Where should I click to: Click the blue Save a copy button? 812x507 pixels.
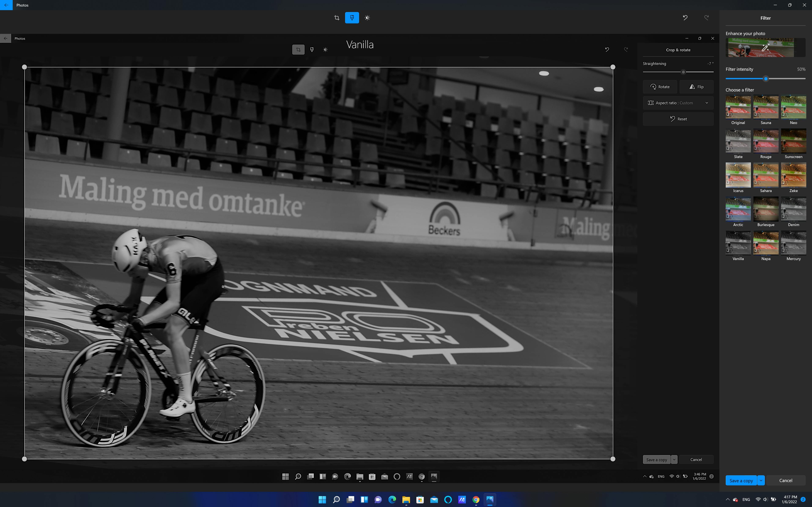click(x=741, y=480)
